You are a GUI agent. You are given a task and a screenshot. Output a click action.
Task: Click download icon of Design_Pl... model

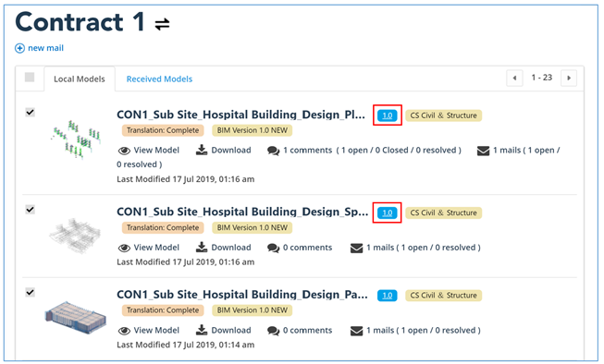[x=202, y=150]
